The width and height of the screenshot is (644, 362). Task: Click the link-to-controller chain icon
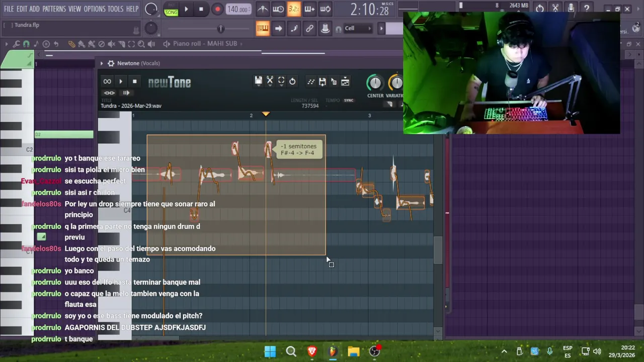(x=309, y=28)
